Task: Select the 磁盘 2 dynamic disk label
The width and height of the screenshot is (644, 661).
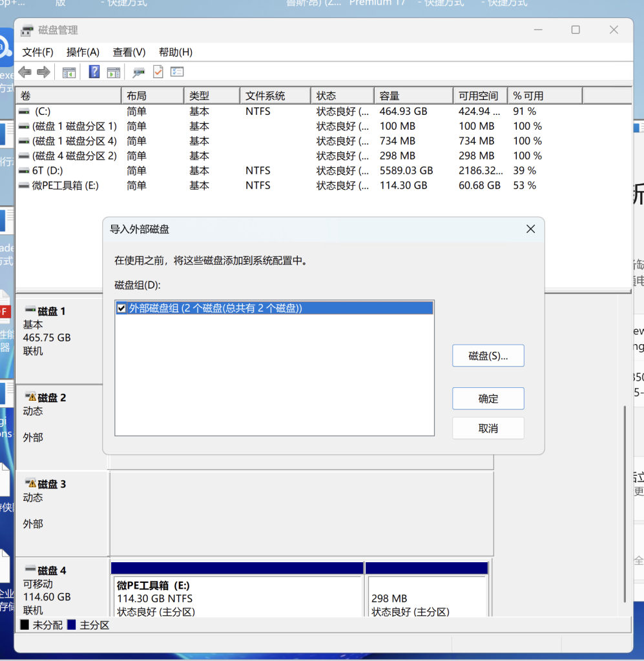Action: click(x=52, y=398)
